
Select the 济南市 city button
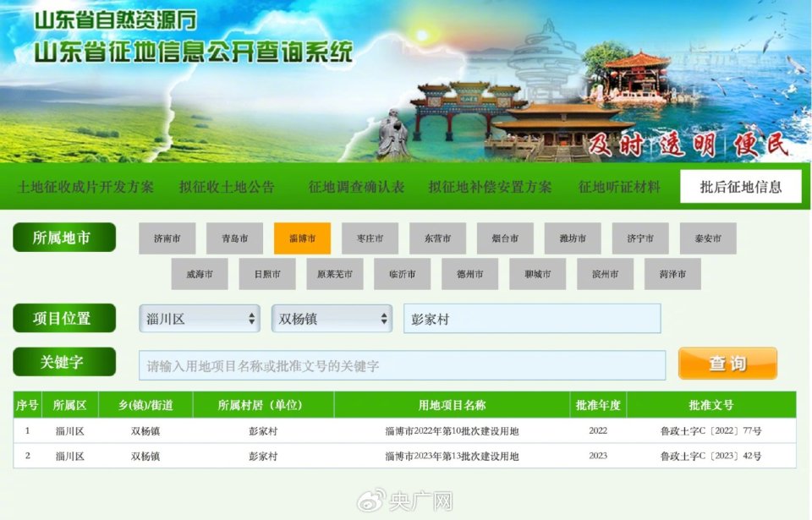tap(167, 238)
